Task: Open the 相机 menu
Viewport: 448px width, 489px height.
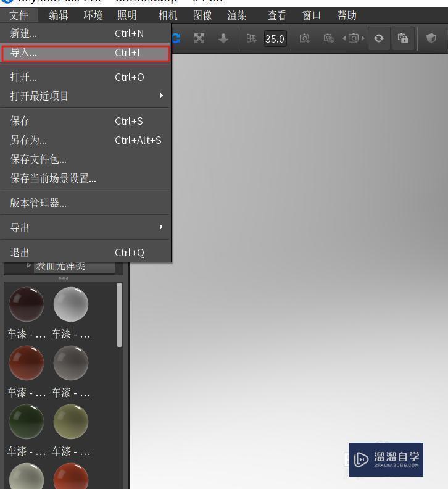Action: click(x=168, y=15)
